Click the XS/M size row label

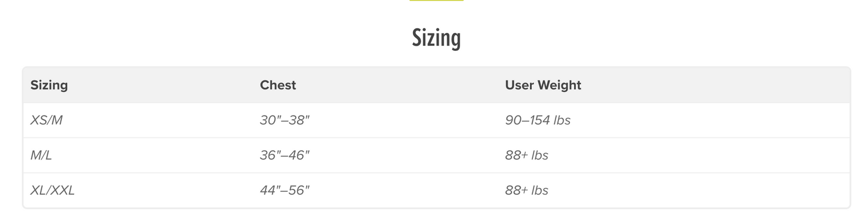tap(46, 120)
